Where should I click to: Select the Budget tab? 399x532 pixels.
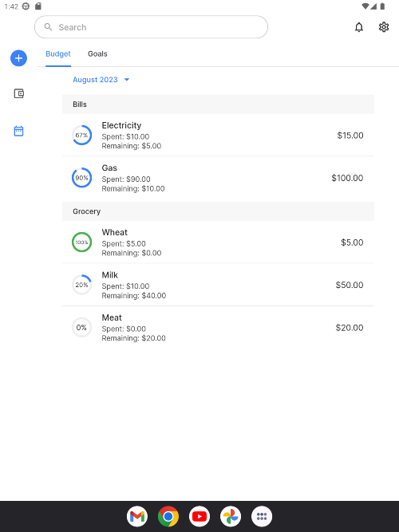pos(58,54)
